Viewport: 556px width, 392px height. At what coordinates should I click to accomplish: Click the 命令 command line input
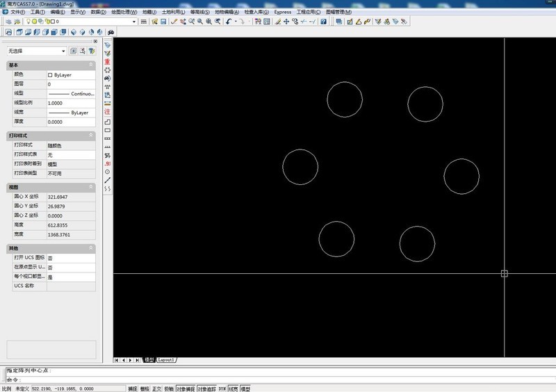(280, 379)
